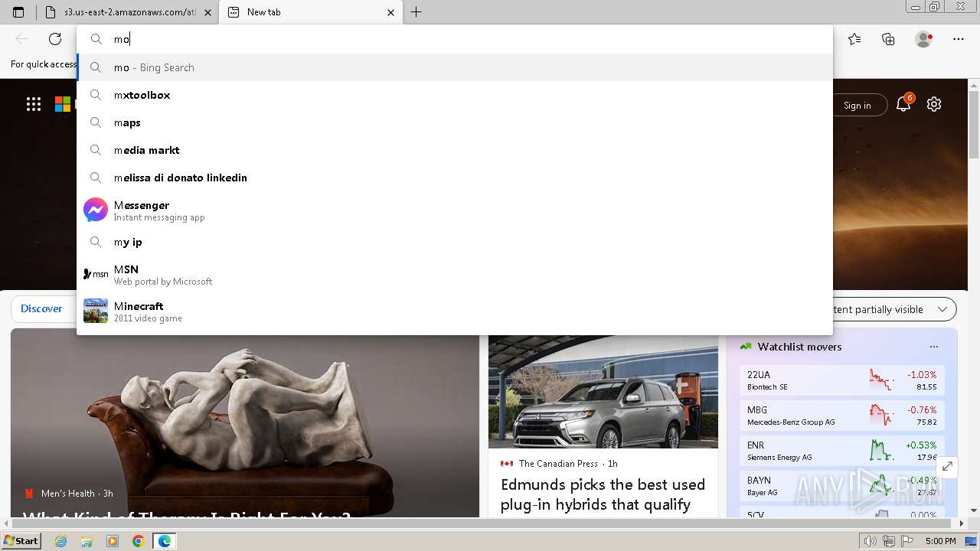Select 'mo - Bing Search' suggestion
The width and height of the screenshot is (980, 551).
point(455,67)
